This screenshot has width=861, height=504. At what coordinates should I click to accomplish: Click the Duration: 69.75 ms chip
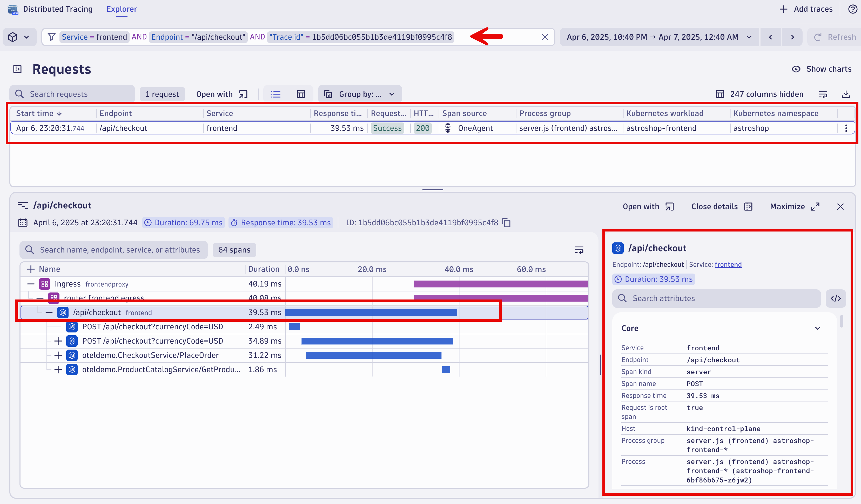[x=184, y=223]
